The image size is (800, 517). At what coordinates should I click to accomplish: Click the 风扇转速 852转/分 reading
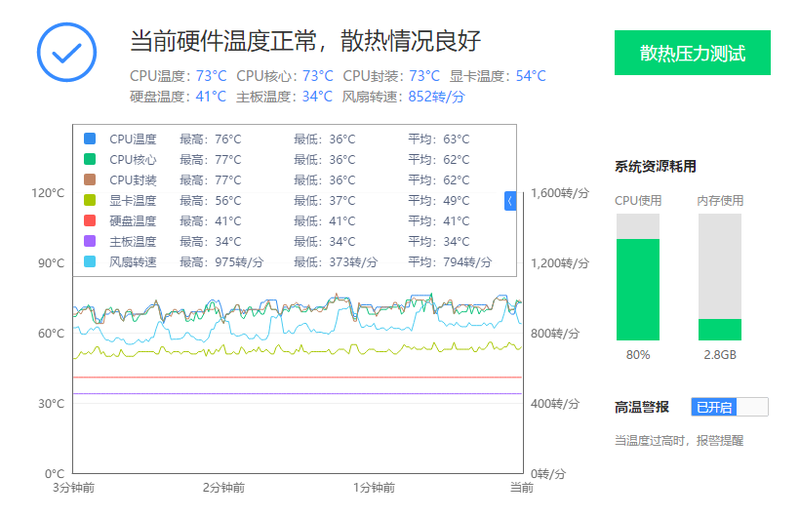404,96
